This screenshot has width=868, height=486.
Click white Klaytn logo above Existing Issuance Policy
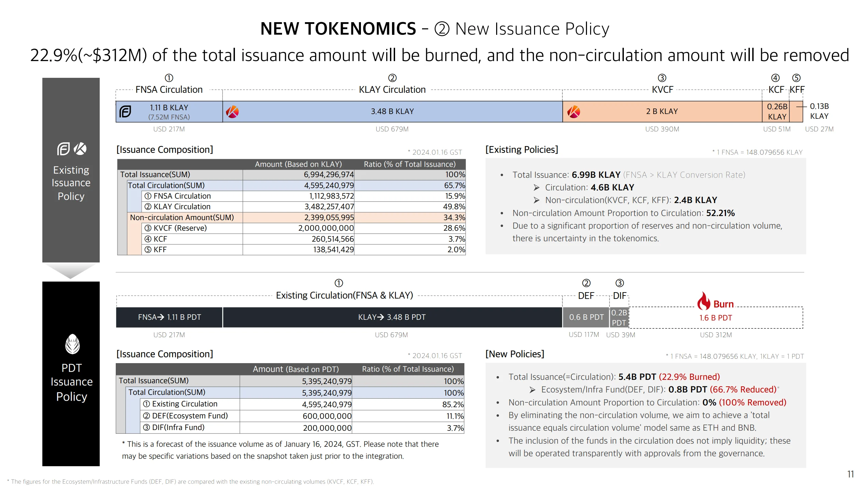click(x=80, y=149)
